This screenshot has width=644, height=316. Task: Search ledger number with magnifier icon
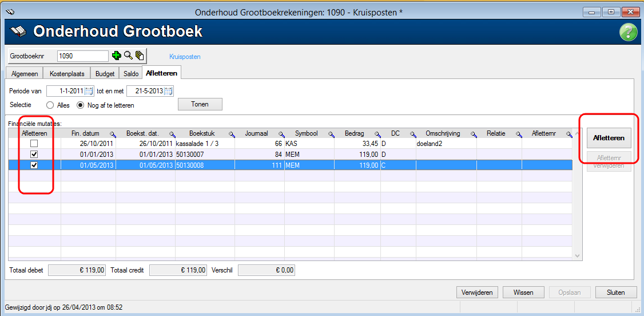click(x=128, y=56)
